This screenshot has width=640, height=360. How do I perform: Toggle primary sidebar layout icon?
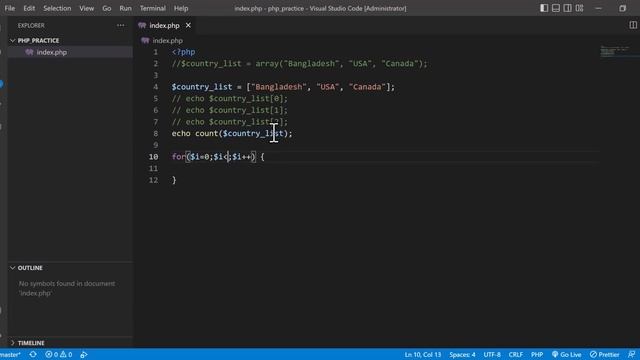544,8
